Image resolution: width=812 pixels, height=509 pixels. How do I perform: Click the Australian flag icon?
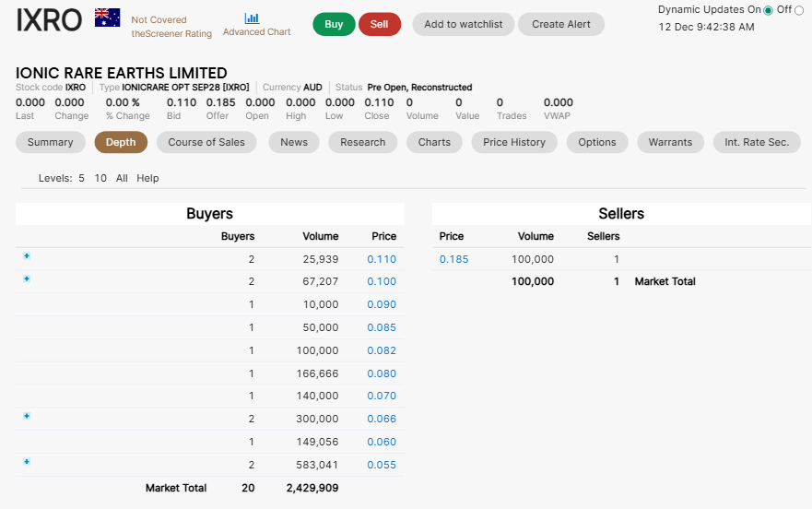[107, 18]
